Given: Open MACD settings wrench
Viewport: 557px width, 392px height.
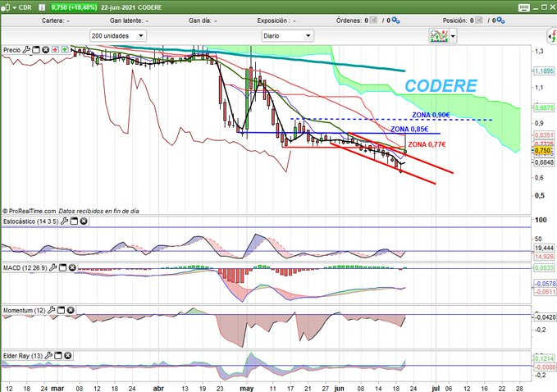Looking at the screenshot, I should point(53,267).
